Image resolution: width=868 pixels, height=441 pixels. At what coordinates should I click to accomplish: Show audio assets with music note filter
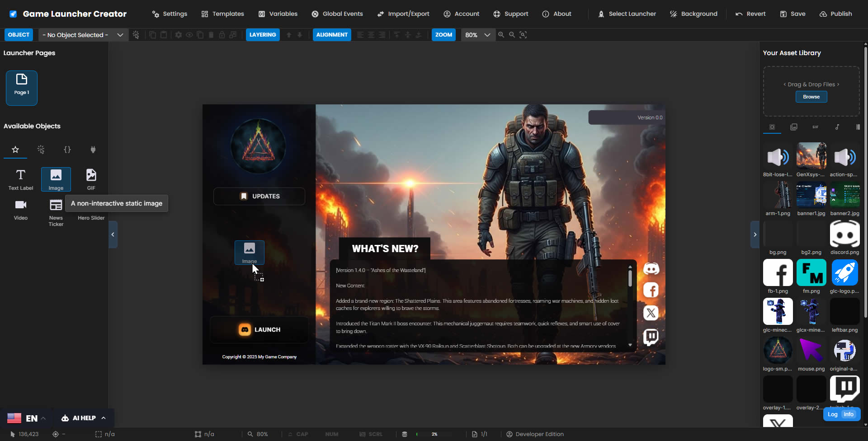click(837, 127)
